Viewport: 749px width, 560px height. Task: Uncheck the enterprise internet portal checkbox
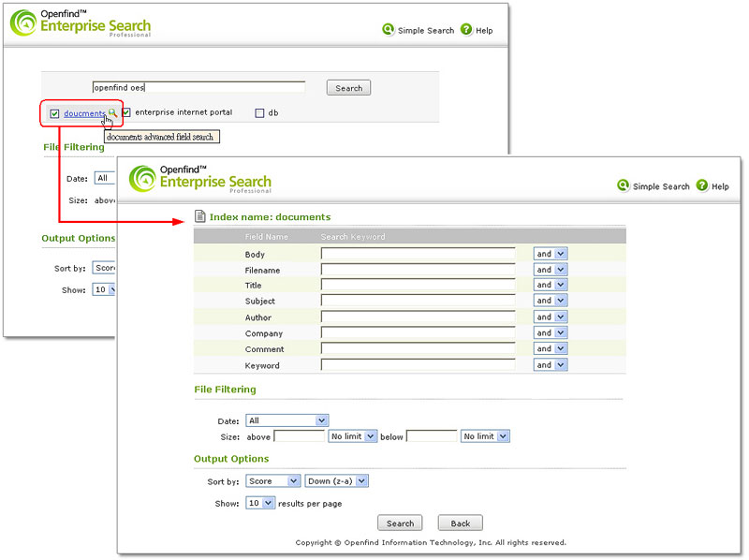126,112
